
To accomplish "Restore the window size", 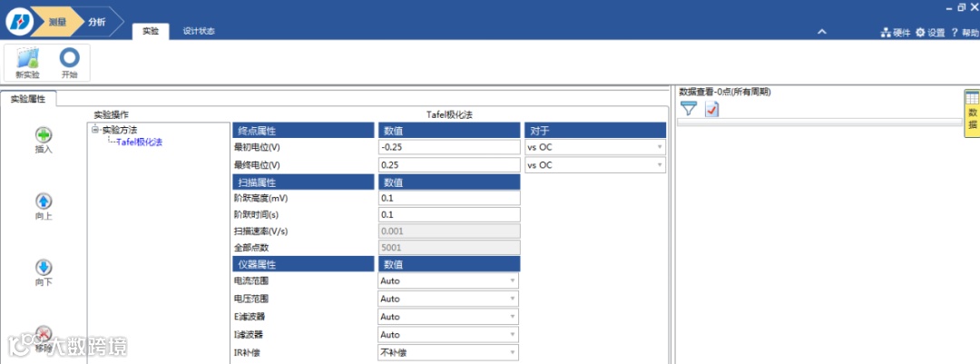I will 961,7.
